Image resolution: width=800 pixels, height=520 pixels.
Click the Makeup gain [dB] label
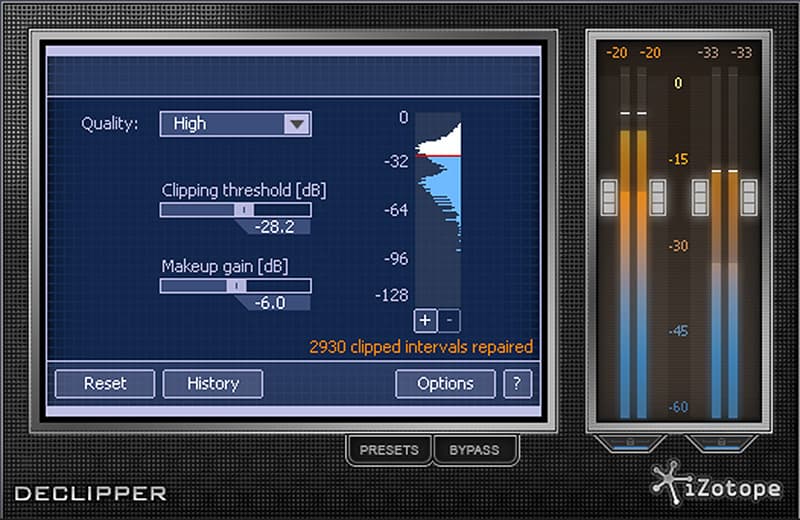(x=225, y=266)
